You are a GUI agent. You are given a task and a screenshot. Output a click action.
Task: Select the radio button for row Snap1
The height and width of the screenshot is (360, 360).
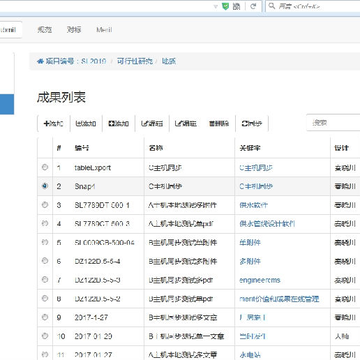point(45,186)
